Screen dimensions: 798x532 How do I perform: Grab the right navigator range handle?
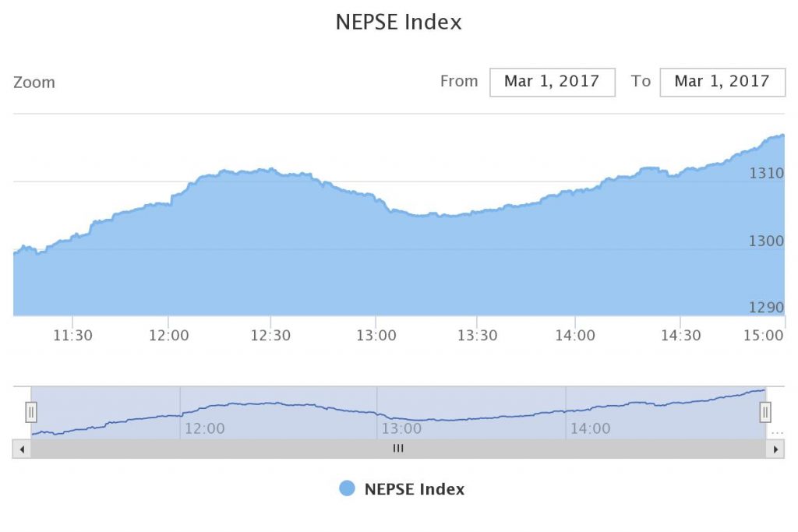coord(765,411)
